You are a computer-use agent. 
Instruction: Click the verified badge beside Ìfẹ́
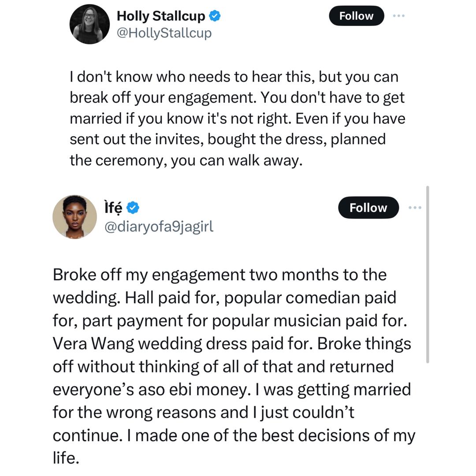[x=133, y=207]
